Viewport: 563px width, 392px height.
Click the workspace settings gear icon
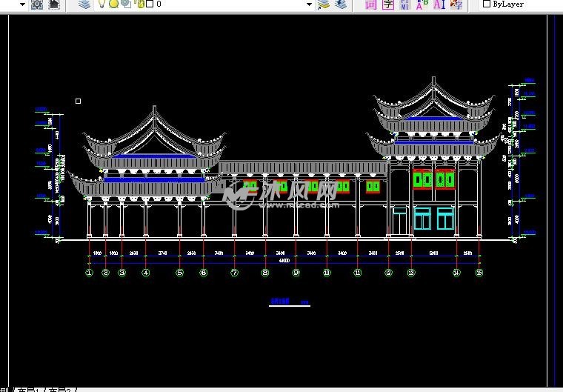pos(38,4)
